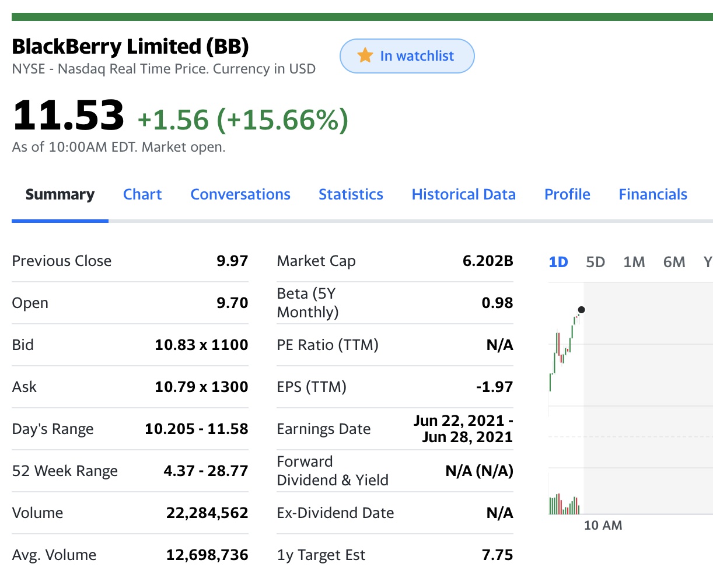
Task: Set chart range to 6M
Action: pyautogui.click(x=674, y=262)
